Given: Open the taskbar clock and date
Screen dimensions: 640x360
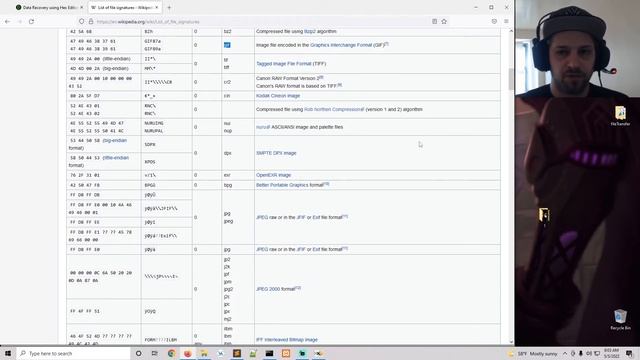Looking at the screenshot, I should (x=611, y=353).
